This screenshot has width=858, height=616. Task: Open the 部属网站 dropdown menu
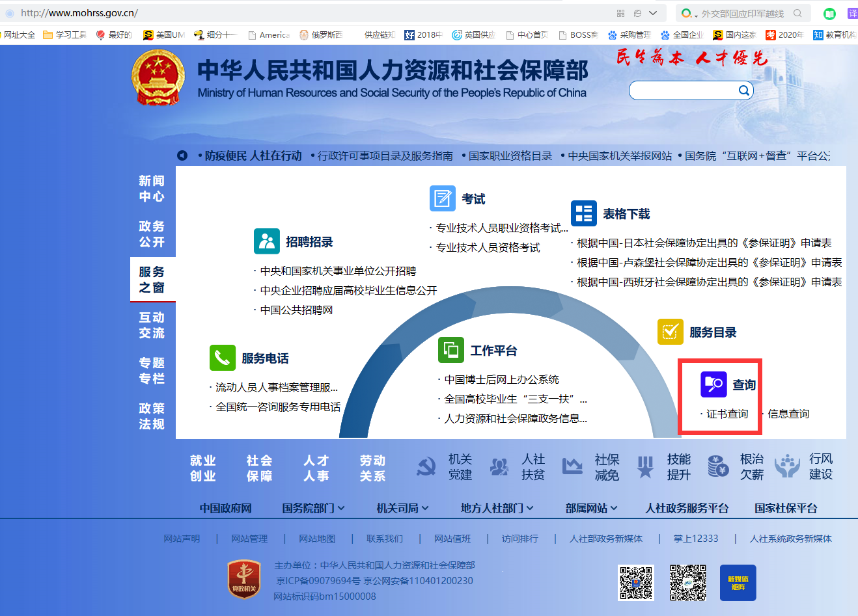coord(590,508)
